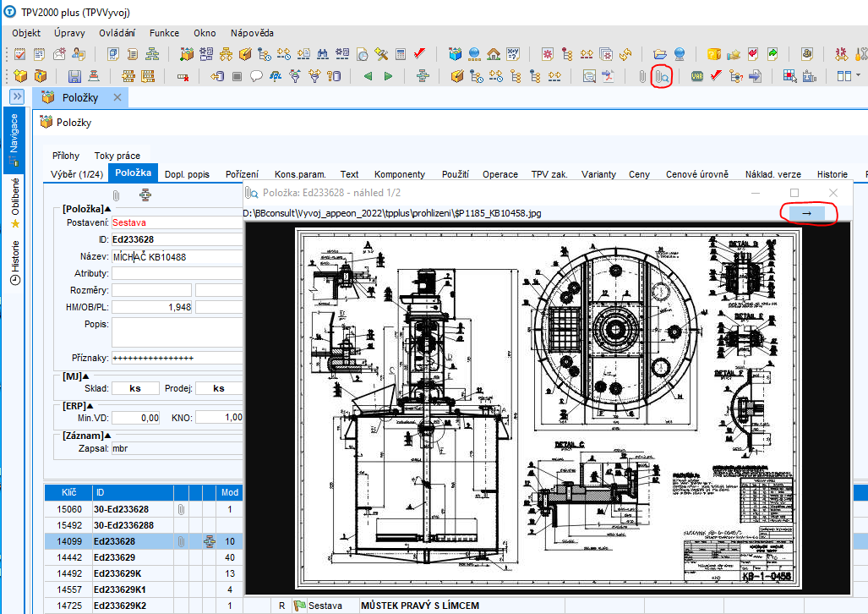Open the SQL toolbar icon
The width and height of the screenshot is (868, 614).
(x=276, y=76)
